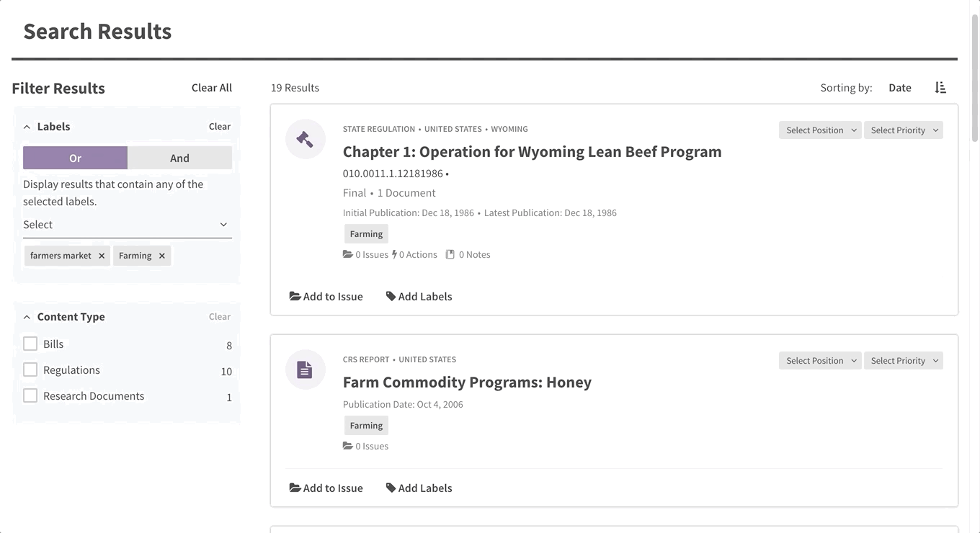Collapse the Labels filter section
The image size is (980, 533).
tap(27, 127)
